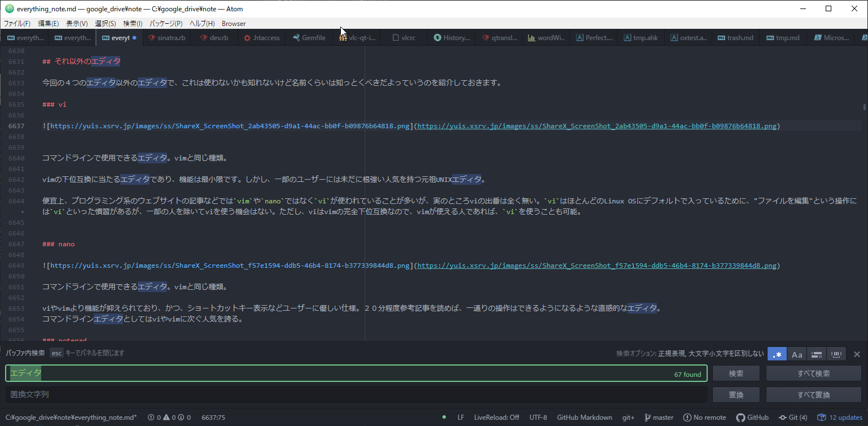868x426 pixels.
Task: Click the GitHub icon in status bar
Action: point(741,418)
